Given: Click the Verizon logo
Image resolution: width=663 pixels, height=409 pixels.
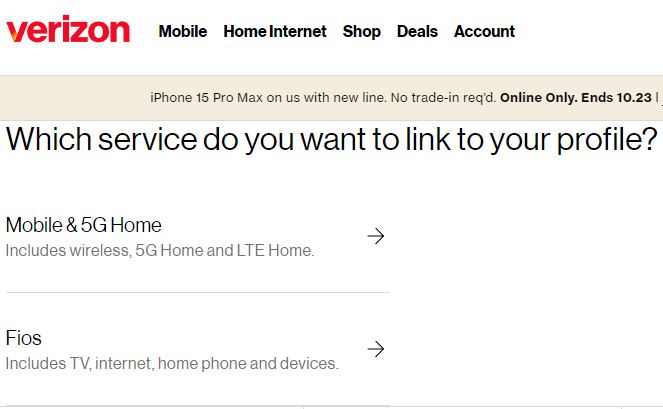Looking at the screenshot, I should coord(68,29).
